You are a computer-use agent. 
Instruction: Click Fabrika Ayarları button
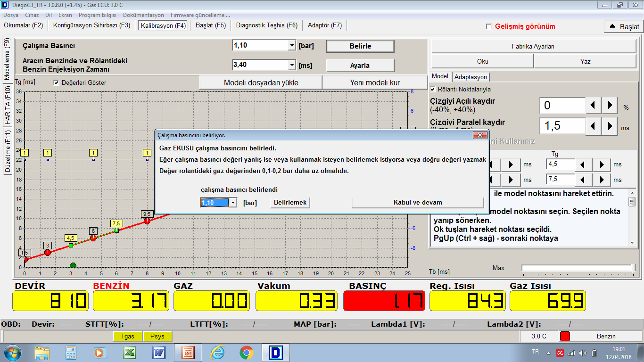pos(533,47)
